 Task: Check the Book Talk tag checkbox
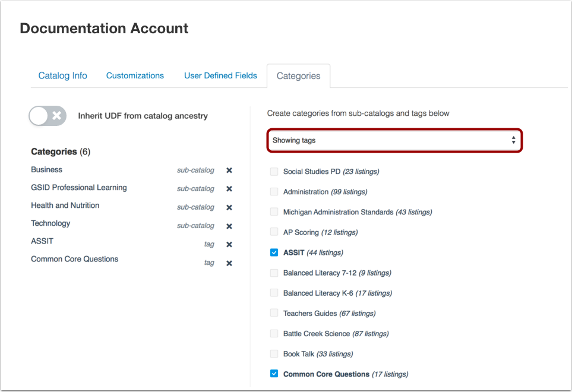click(x=274, y=353)
